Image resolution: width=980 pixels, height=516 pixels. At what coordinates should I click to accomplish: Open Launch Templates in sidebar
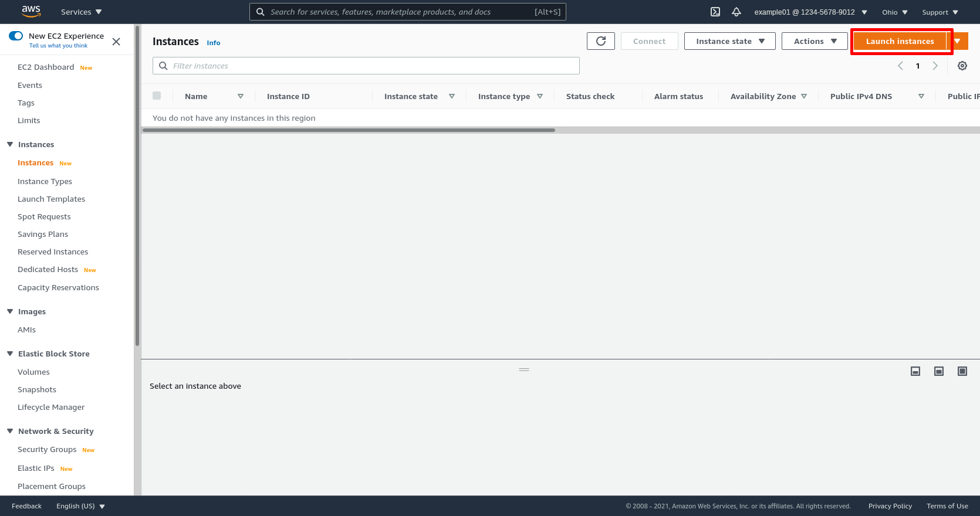[x=51, y=199]
